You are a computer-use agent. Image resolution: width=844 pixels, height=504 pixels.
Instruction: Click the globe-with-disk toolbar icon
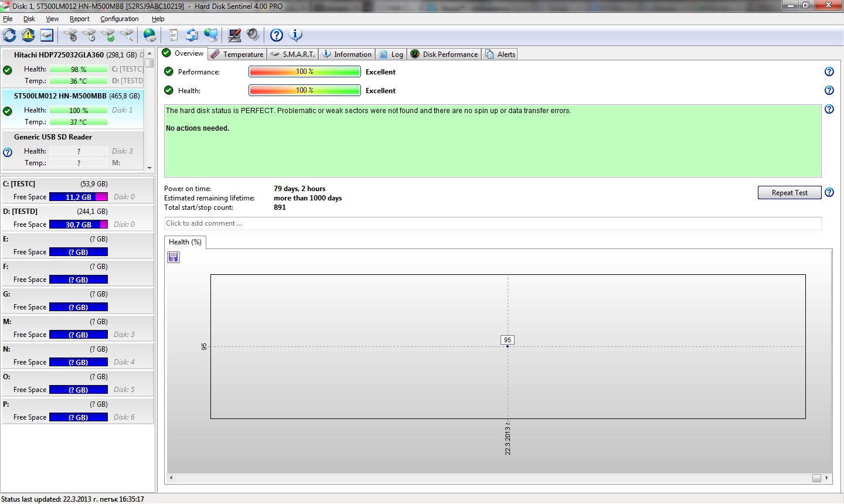pos(150,35)
